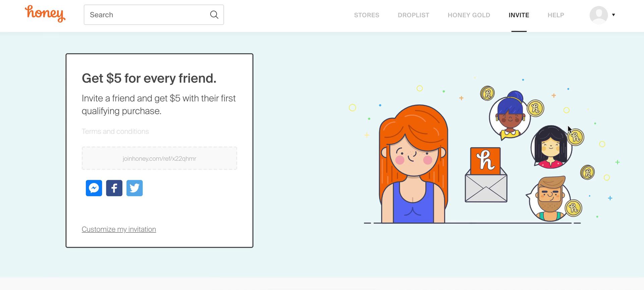Click the Honey logo
Screen dimensions: 644x290
45,14
